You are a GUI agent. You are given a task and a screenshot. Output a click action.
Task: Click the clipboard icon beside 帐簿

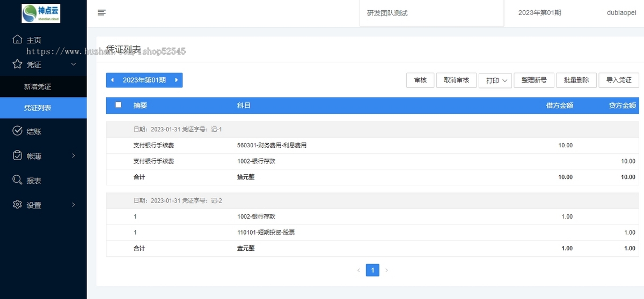(17, 155)
